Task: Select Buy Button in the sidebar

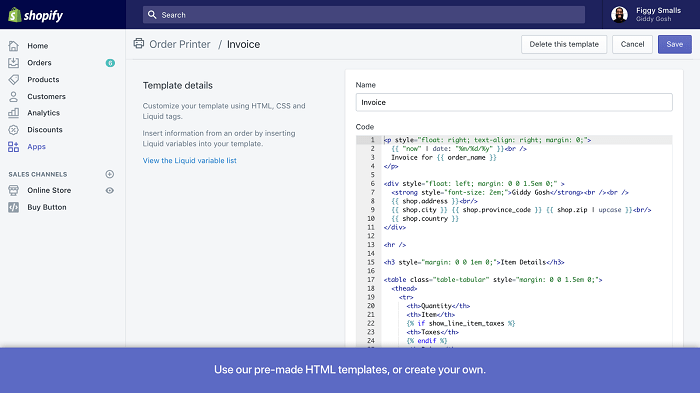Action: pos(47,207)
